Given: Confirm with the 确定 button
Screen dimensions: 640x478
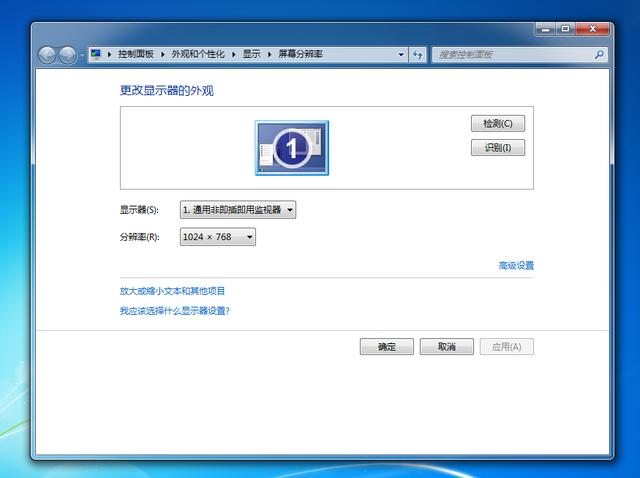Looking at the screenshot, I should pos(386,347).
